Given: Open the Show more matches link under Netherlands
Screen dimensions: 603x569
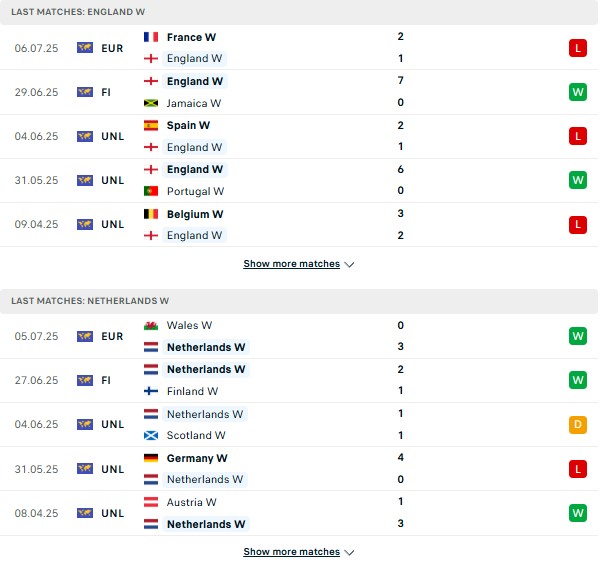Looking at the screenshot, I should [292, 552].
